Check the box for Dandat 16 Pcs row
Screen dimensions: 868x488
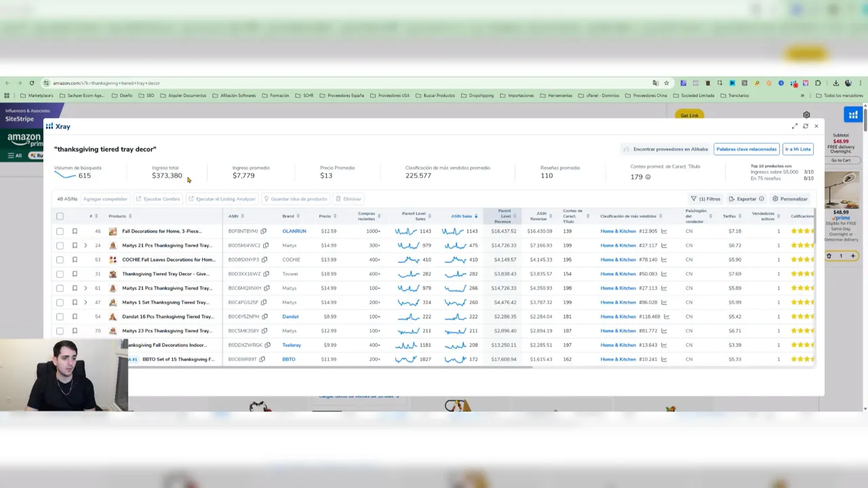click(x=60, y=317)
